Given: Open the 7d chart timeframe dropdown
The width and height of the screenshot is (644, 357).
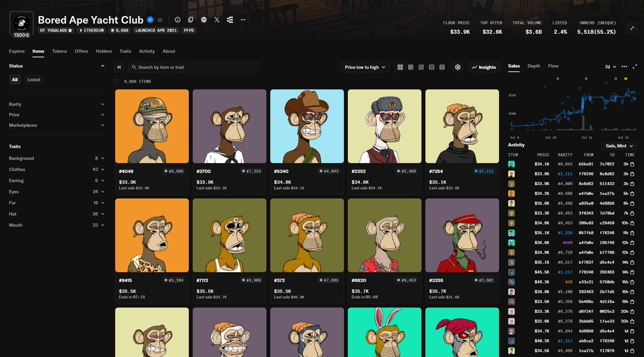Looking at the screenshot, I should pyautogui.click(x=610, y=67).
